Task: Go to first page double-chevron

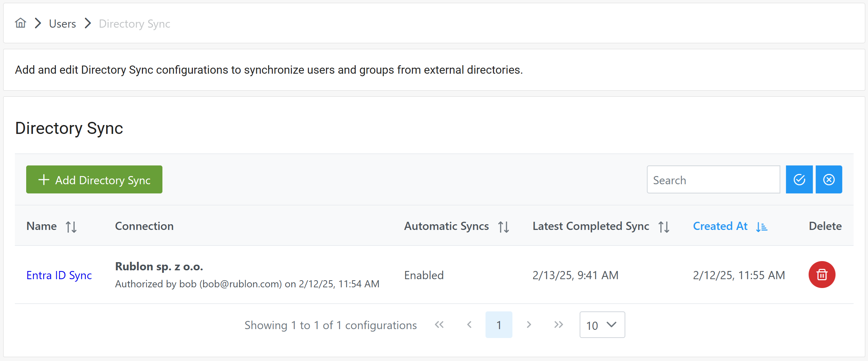Action: 439,325
